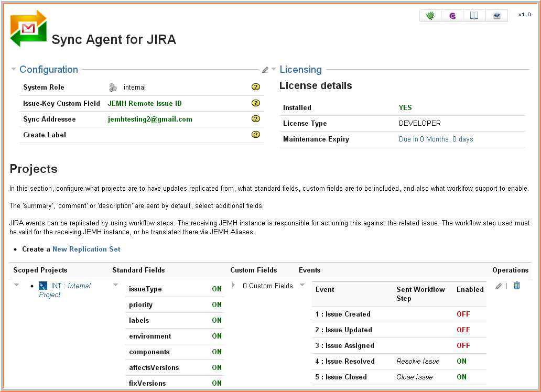Screen dimensions: 541x392
Task: Toggle Issue Closed ON status
Action: pyautogui.click(x=462, y=377)
